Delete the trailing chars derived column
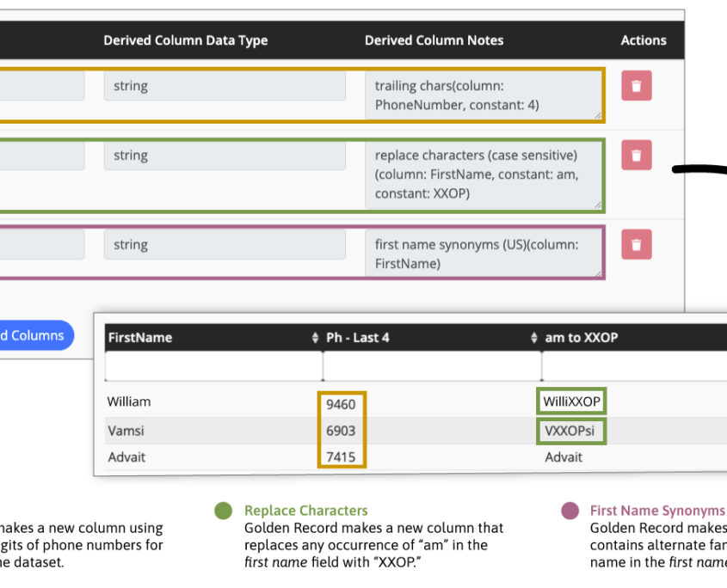The width and height of the screenshot is (727, 588). coord(637,85)
